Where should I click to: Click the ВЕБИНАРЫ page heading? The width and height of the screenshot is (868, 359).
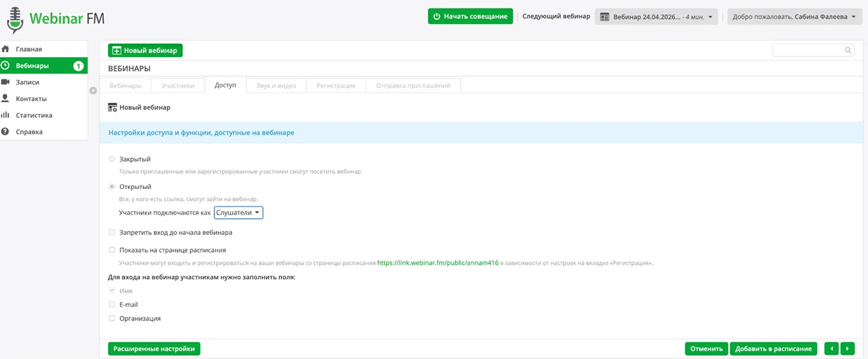click(x=130, y=69)
